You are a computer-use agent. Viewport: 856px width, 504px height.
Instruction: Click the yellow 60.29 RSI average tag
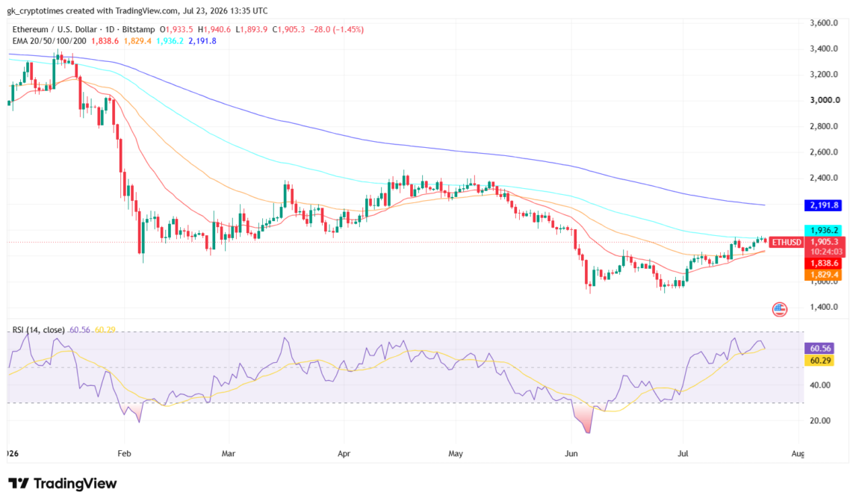tap(819, 360)
